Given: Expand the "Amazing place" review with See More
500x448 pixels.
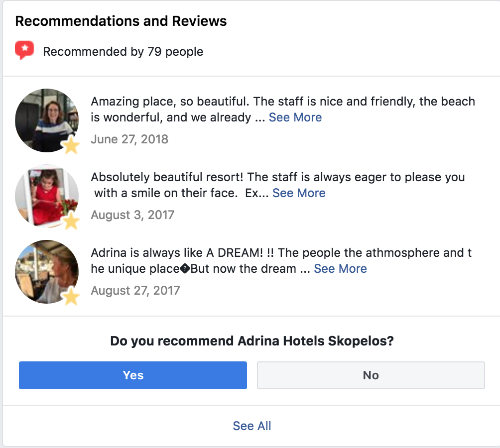Looking at the screenshot, I should (295, 117).
